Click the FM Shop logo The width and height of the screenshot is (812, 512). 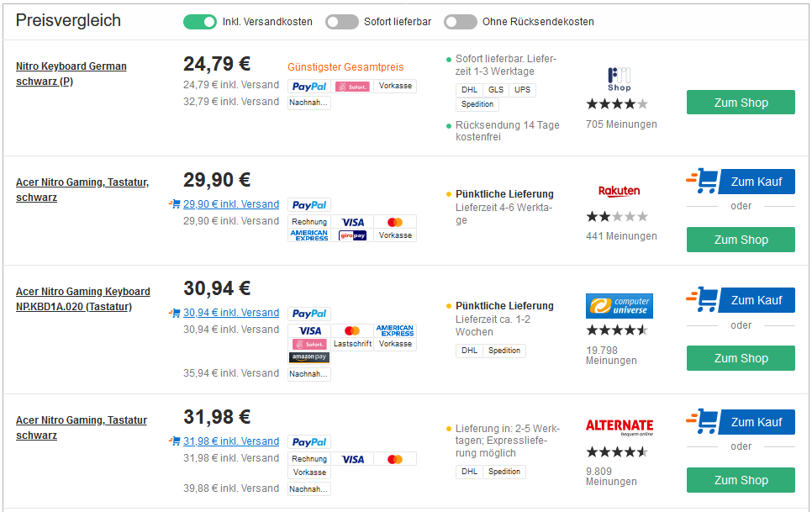pos(620,79)
